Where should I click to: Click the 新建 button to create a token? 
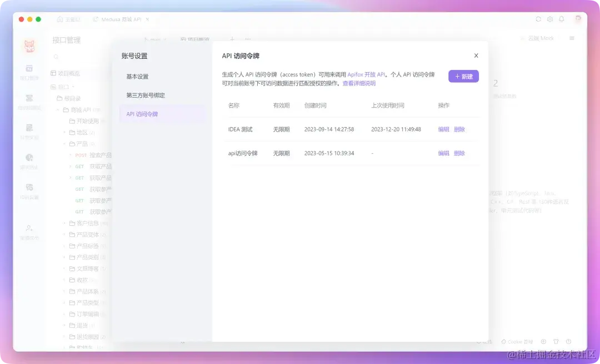point(463,76)
